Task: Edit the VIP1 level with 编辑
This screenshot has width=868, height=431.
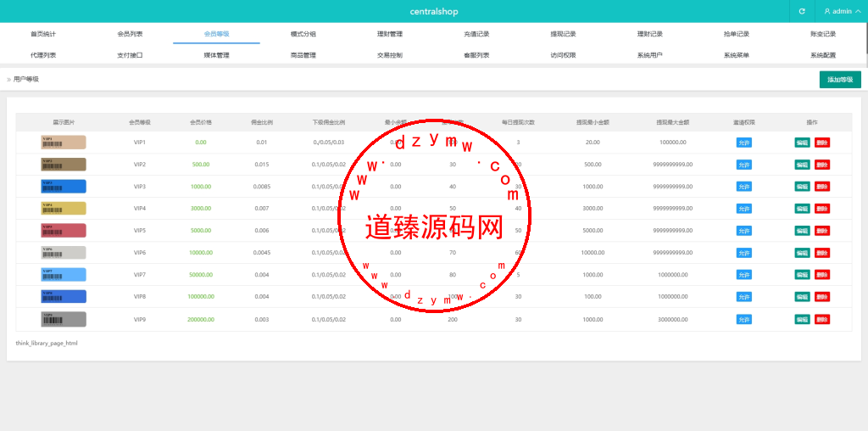Action: click(802, 143)
